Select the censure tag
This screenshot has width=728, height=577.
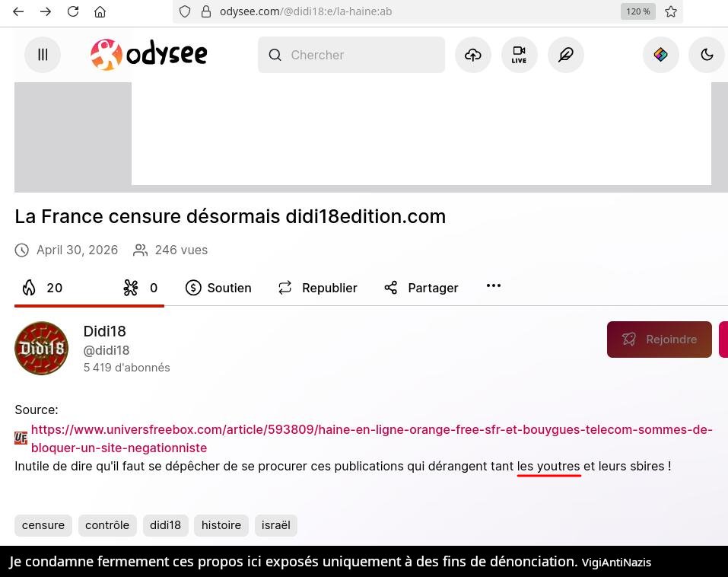click(43, 525)
